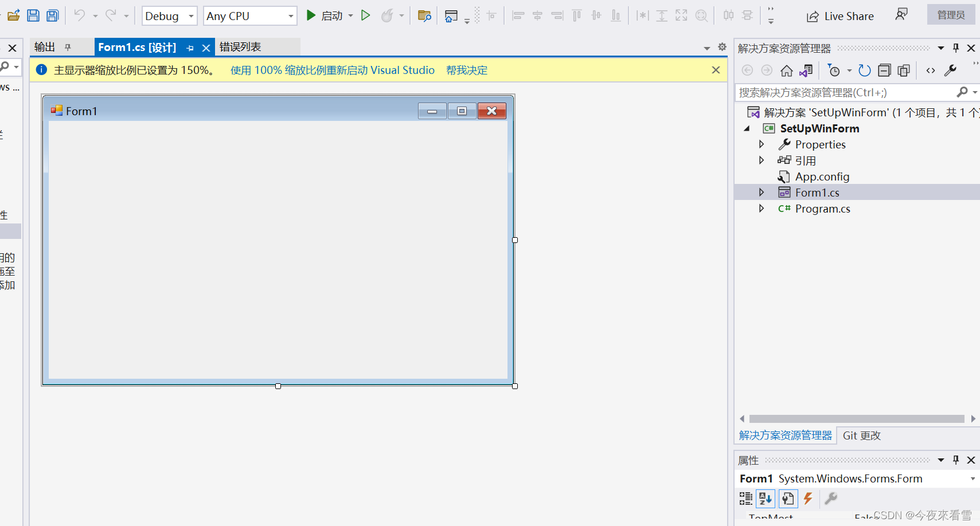Select Program.cs in Solution Explorer
Screen dimensions: 980x526
(822, 209)
